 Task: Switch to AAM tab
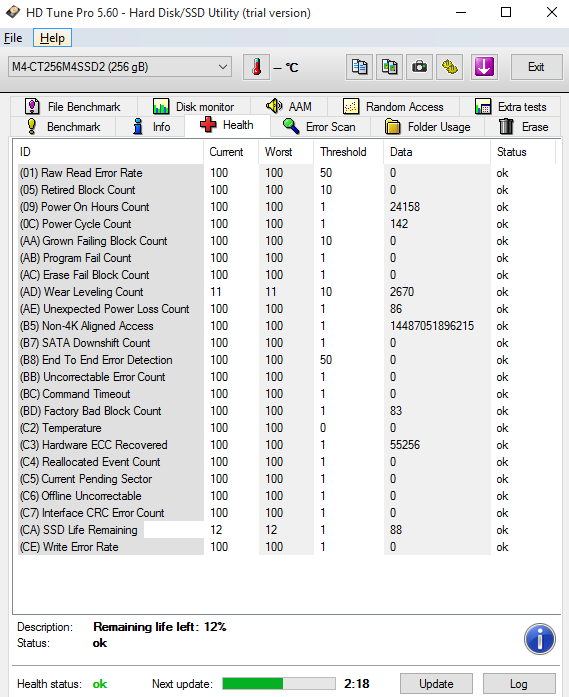(x=289, y=107)
